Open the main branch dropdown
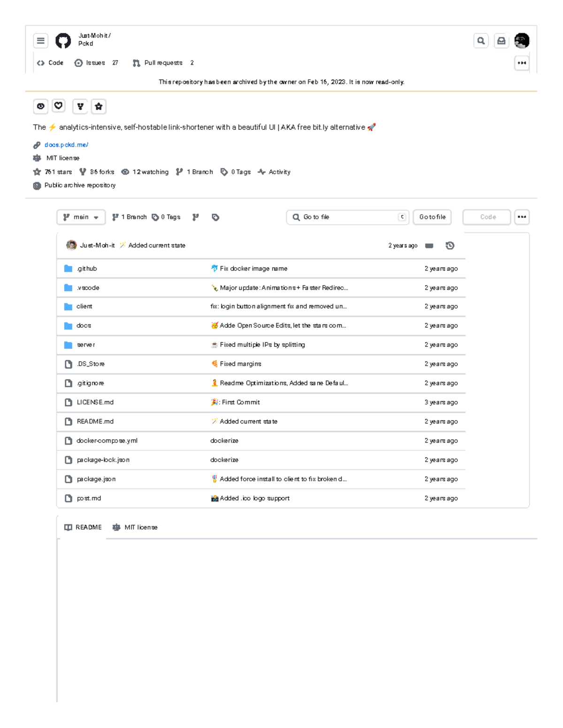The height and width of the screenshot is (728, 563). [x=81, y=217]
